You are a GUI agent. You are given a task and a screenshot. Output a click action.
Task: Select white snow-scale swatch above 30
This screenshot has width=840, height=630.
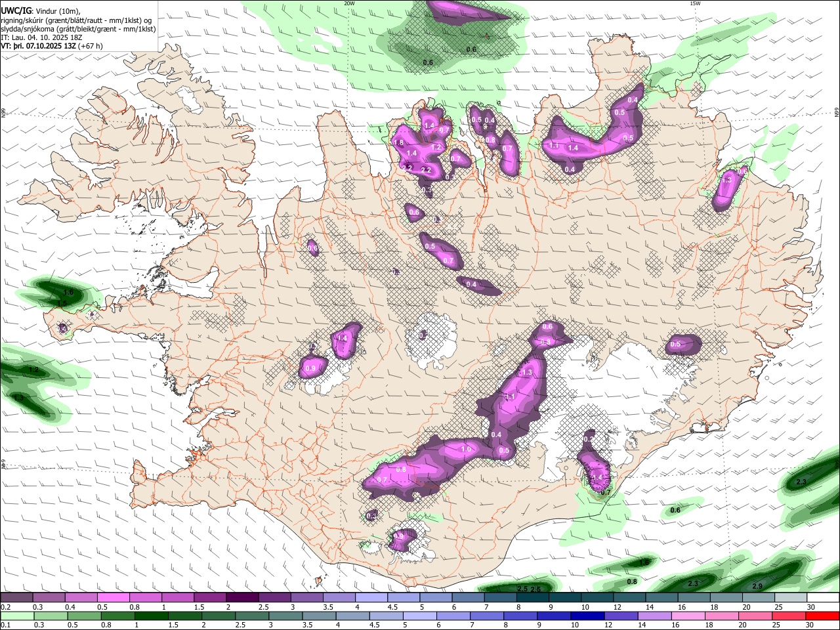tap(823, 598)
